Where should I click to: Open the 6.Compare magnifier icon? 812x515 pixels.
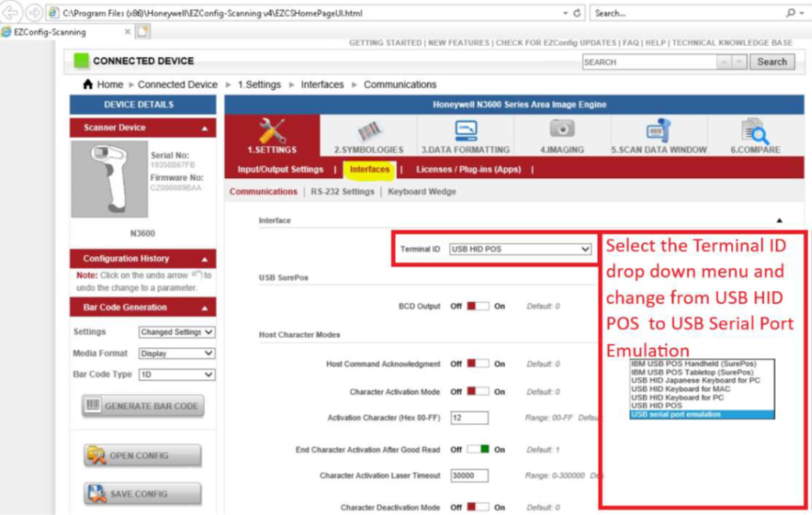pos(755,131)
